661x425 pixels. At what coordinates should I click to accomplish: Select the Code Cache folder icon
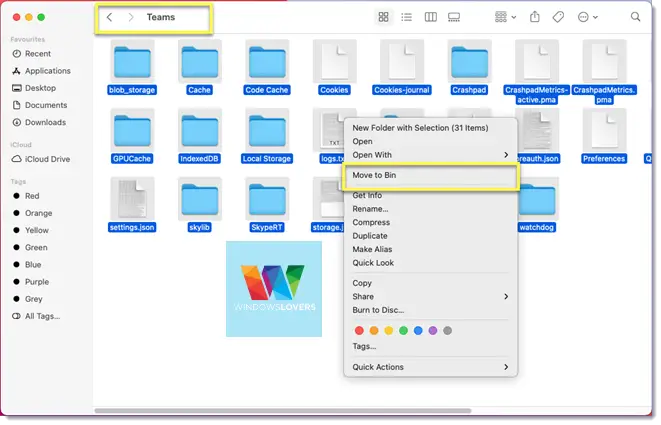[267, 62]
